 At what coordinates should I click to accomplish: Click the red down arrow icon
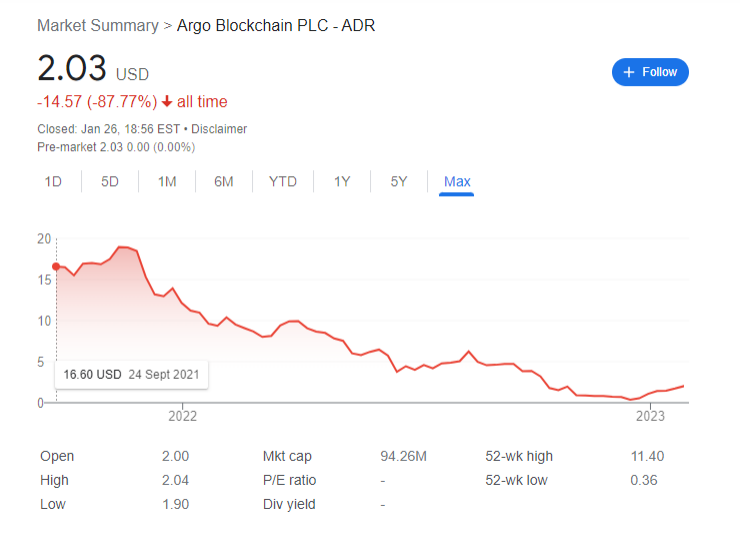(x=167, y=101)
